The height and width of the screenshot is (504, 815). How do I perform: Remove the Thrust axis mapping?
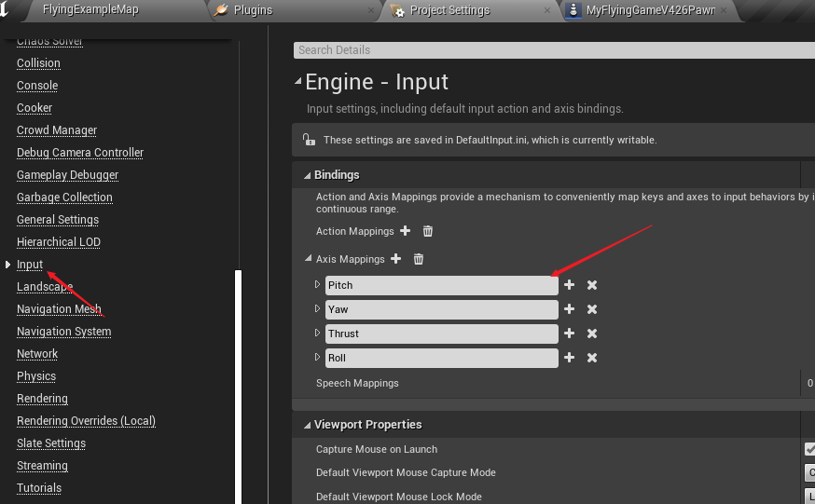pyautogui.click(x=592, y=334)
